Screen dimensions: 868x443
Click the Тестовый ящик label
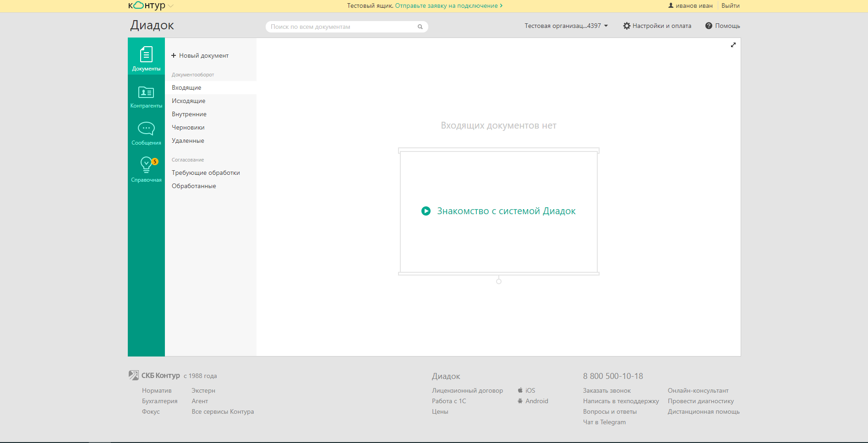click(370, 5)
